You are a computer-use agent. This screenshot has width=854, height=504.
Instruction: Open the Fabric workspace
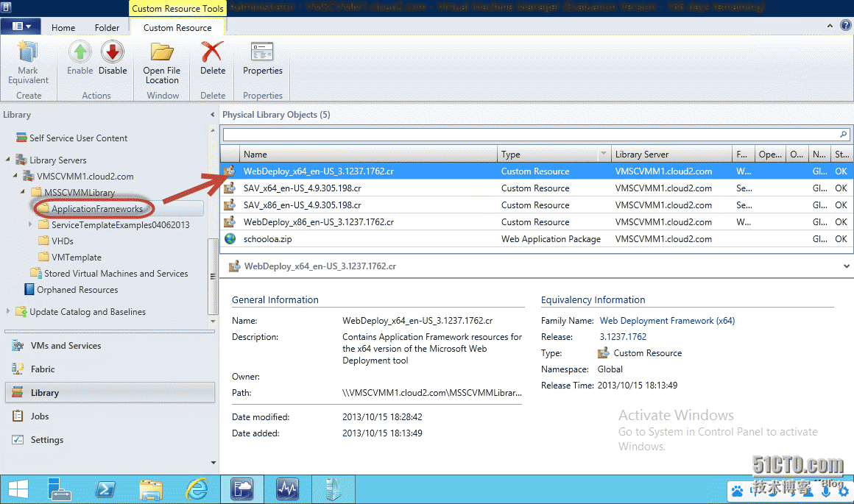pos(110,369)
